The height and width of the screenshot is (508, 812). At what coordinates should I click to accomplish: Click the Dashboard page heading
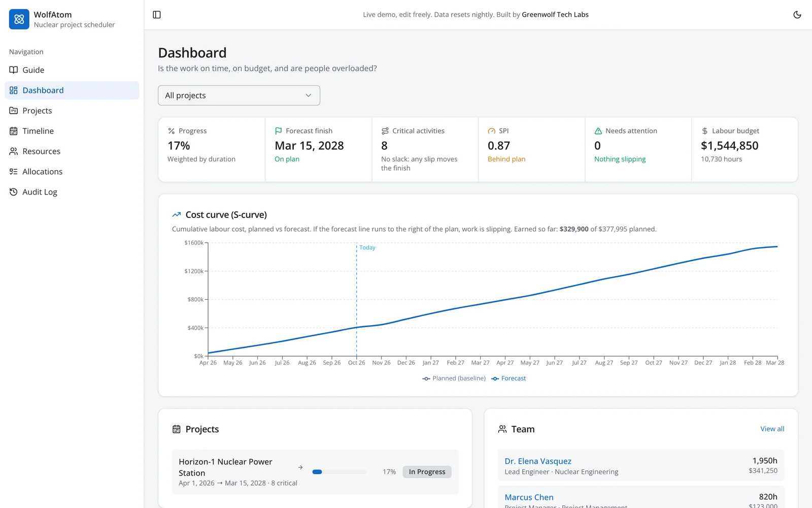pos(192,53)
